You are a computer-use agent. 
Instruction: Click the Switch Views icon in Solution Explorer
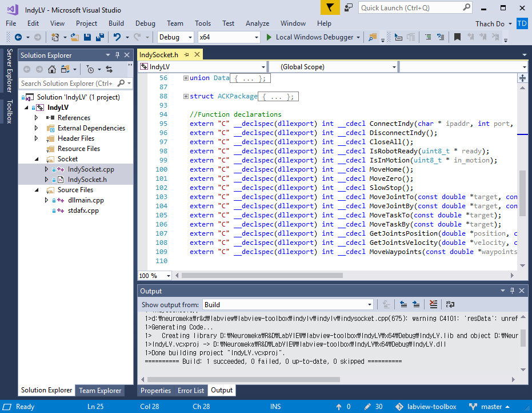[65, 69]
